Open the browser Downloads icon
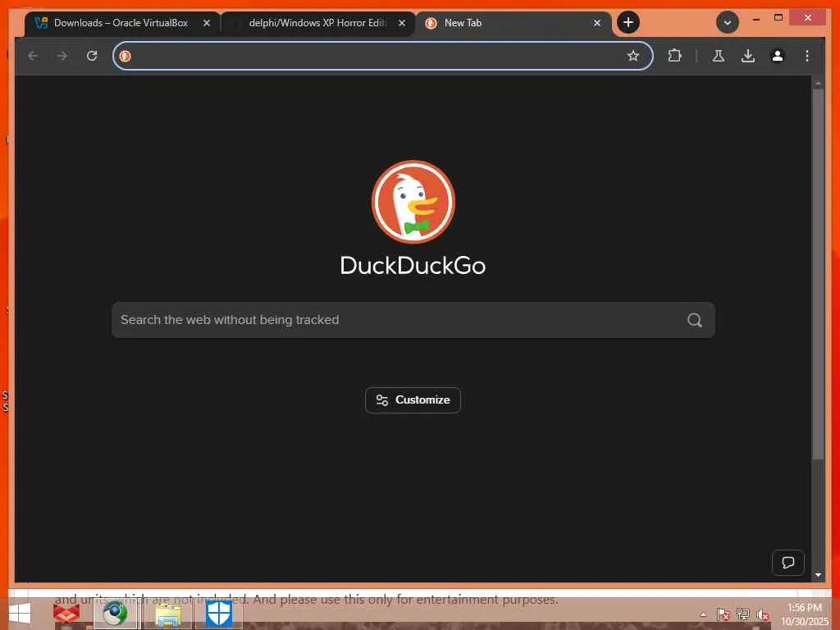Viewport: 840px width, 630px height. tap(748, 56)
